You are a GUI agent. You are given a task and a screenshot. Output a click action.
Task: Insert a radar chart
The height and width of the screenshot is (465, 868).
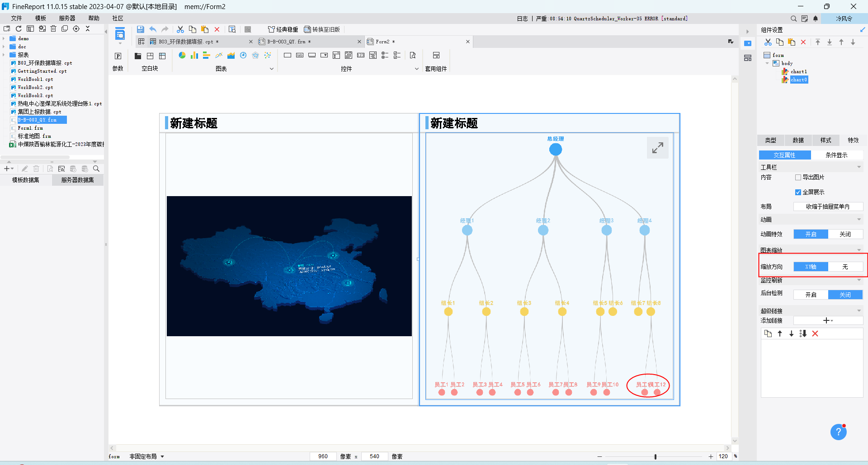pyautogui.click(x=255, y=55)
